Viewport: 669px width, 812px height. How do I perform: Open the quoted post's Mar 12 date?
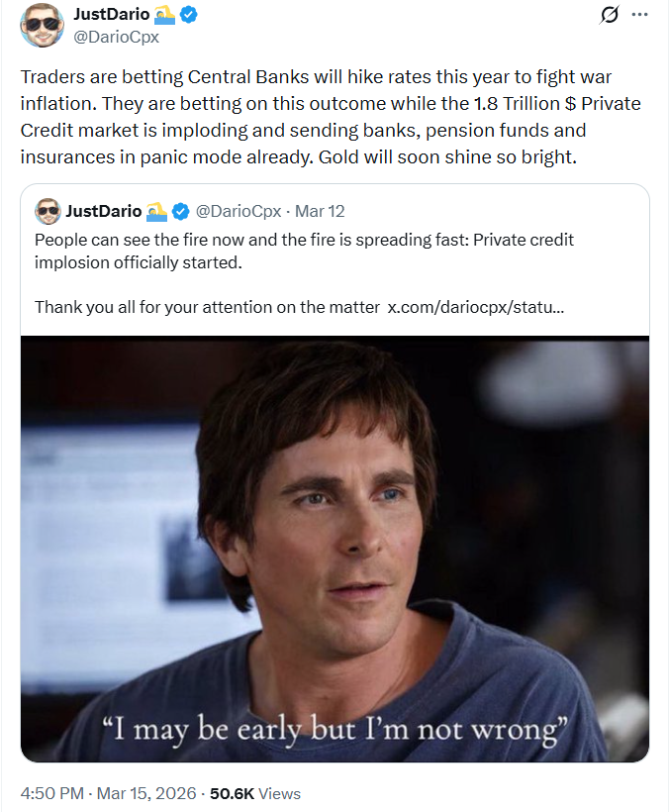click(324, 211)
